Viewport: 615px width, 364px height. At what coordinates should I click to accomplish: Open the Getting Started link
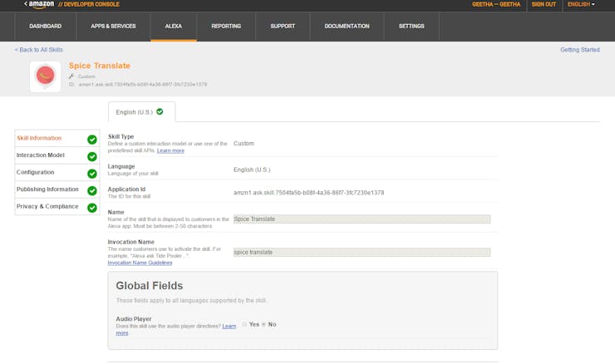[580, 50]
